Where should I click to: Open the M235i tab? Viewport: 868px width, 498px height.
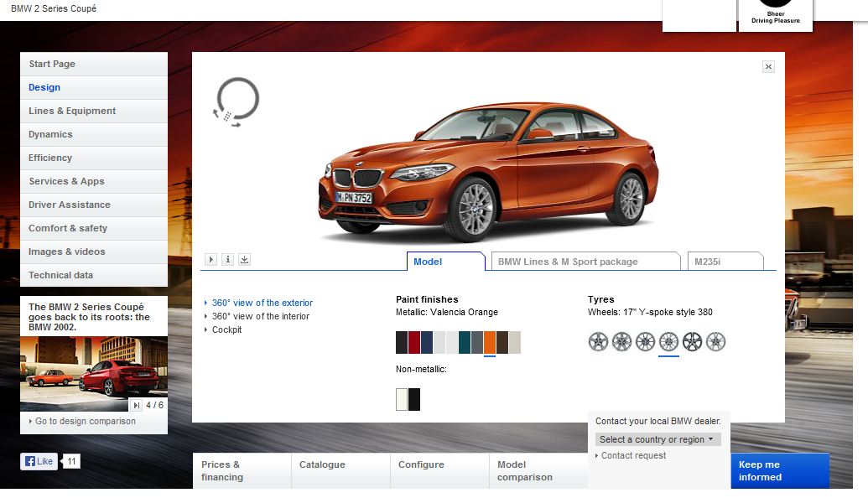click(725, 262)
